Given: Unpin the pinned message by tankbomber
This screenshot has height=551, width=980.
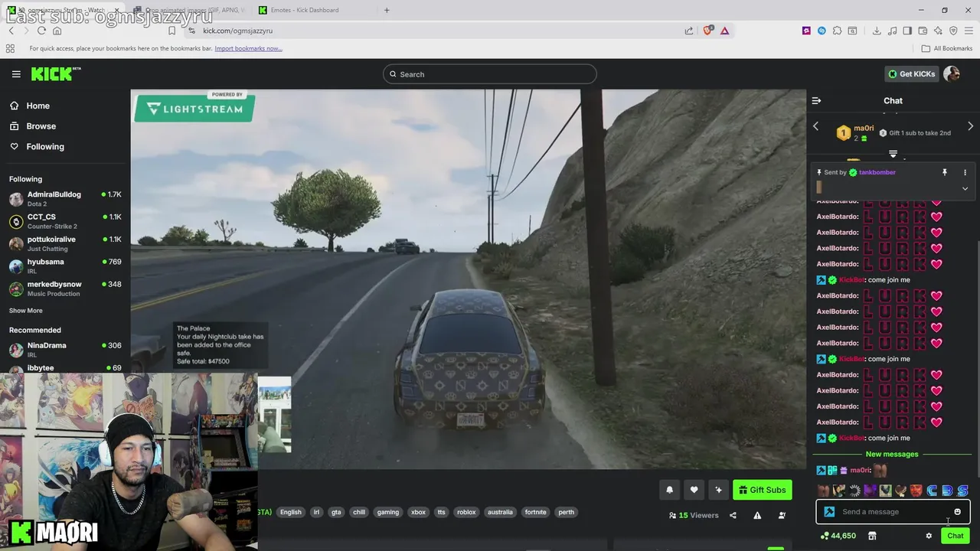Looking at the screenshot, I should 945,172.
